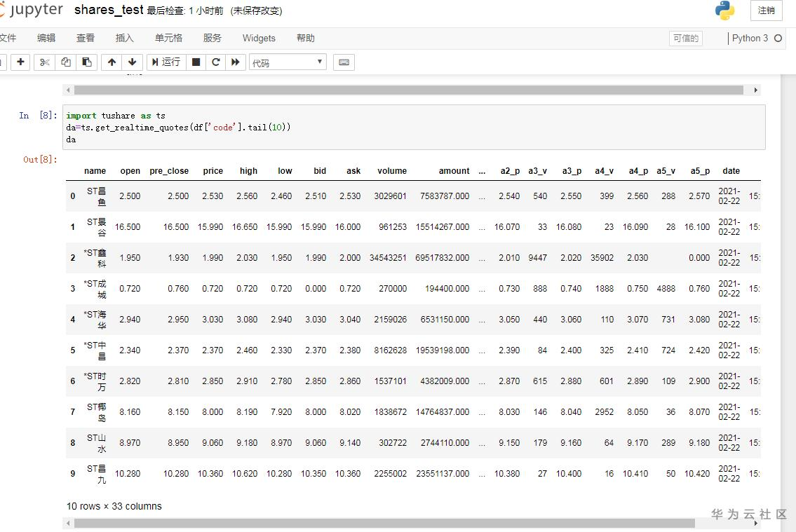Select amount value 7583787.000
Image resolution: width=796 pixels, height=532 pixels.
[x=444, y=196]
